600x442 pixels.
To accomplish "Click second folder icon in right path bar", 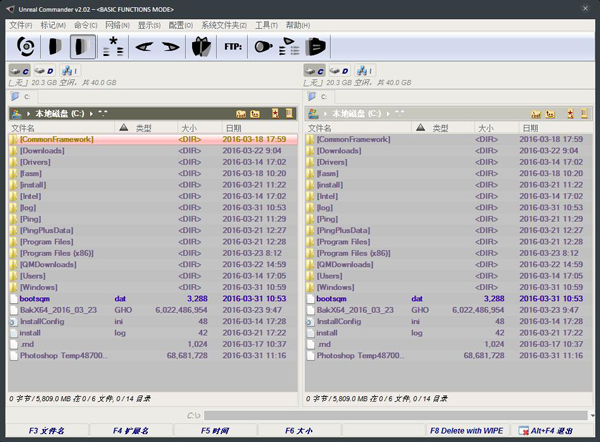I will [x=550, y=114].
